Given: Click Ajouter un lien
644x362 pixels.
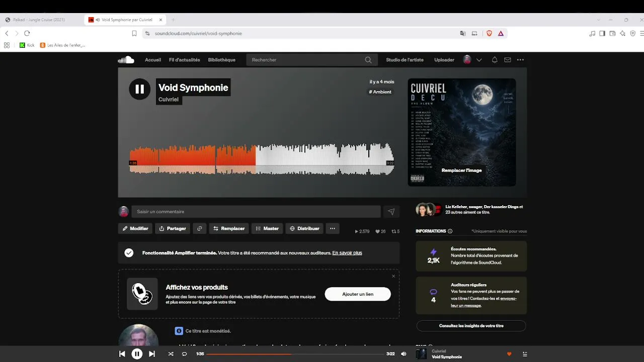Looking at the screenshot, I should pos(358,294).
